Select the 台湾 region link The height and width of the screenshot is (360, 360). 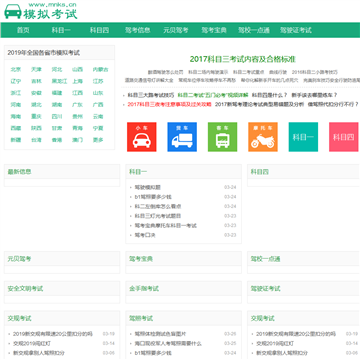click(36, 140)
